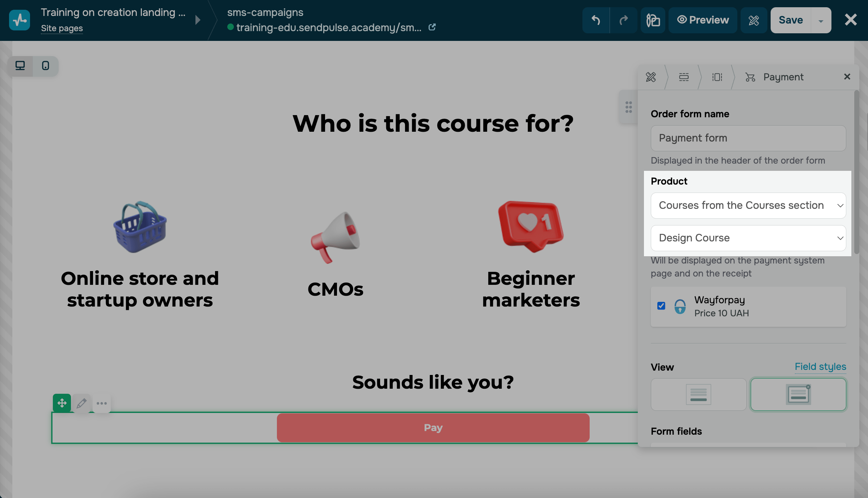This screenshot has height=498, width=868.
Task: Go to column breadcrumb in panel
Action: 717,77
